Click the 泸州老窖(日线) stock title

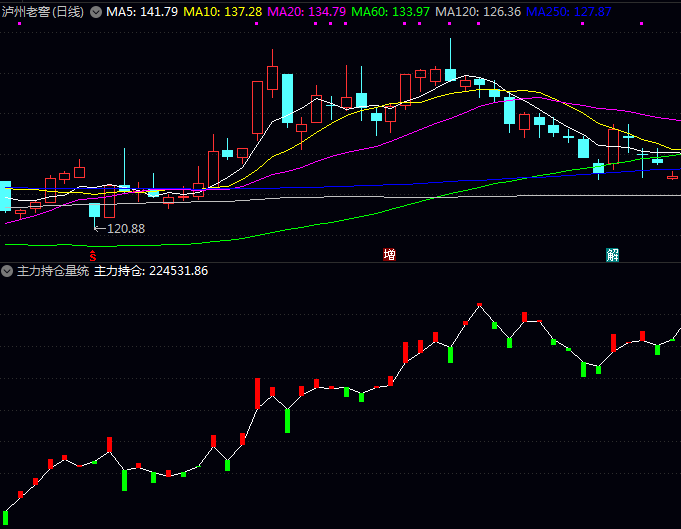(x=43, y=12)
